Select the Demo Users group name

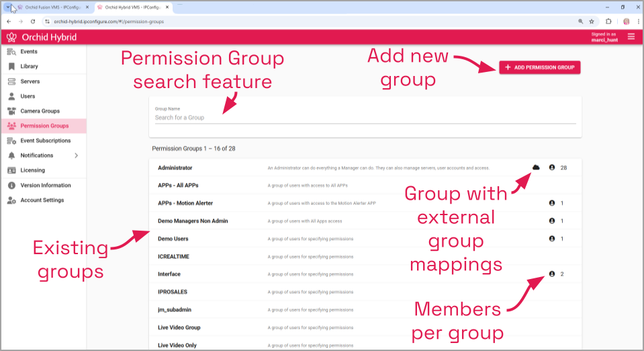pos(173,239)
